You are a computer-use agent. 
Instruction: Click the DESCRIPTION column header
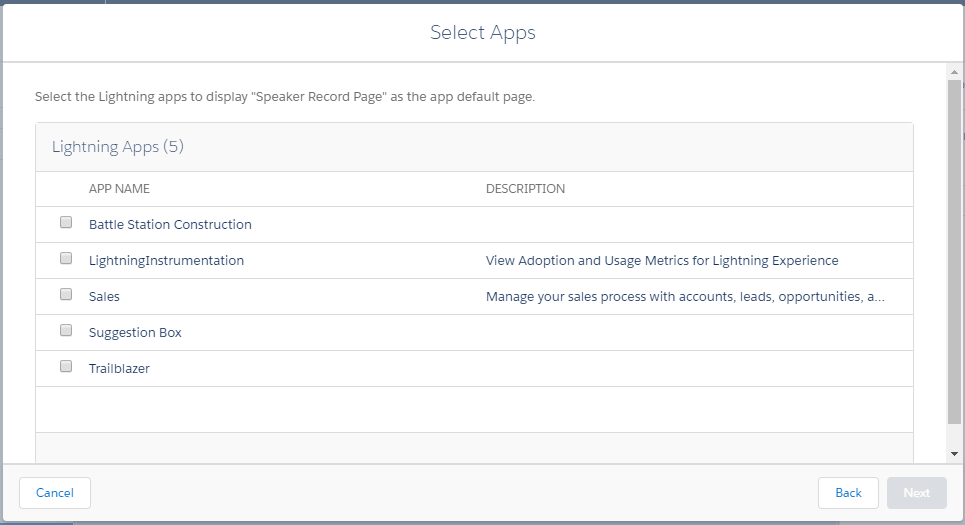tap(525, 189)
